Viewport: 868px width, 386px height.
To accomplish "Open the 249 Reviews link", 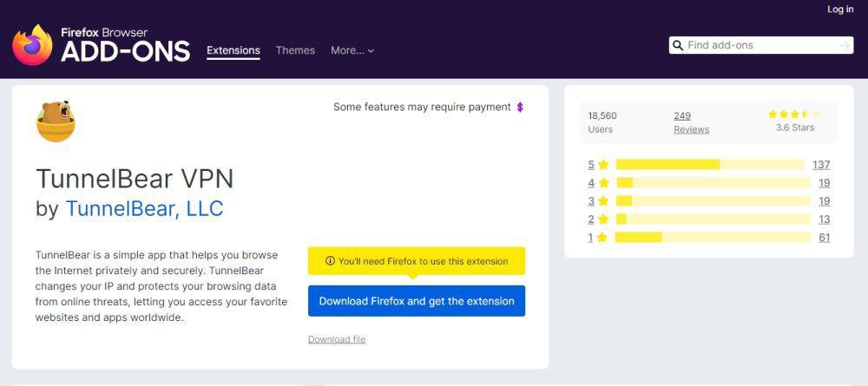I will click(x=692, y=122).
